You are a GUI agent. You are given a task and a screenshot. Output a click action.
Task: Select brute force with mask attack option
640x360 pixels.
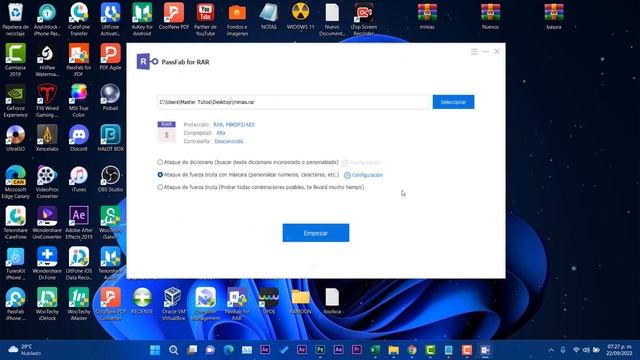[160, 175]
